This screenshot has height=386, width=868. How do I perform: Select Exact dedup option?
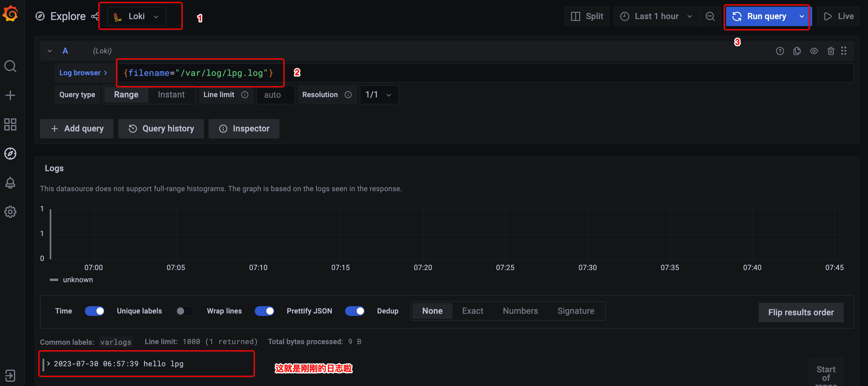[x=473, y=311]
